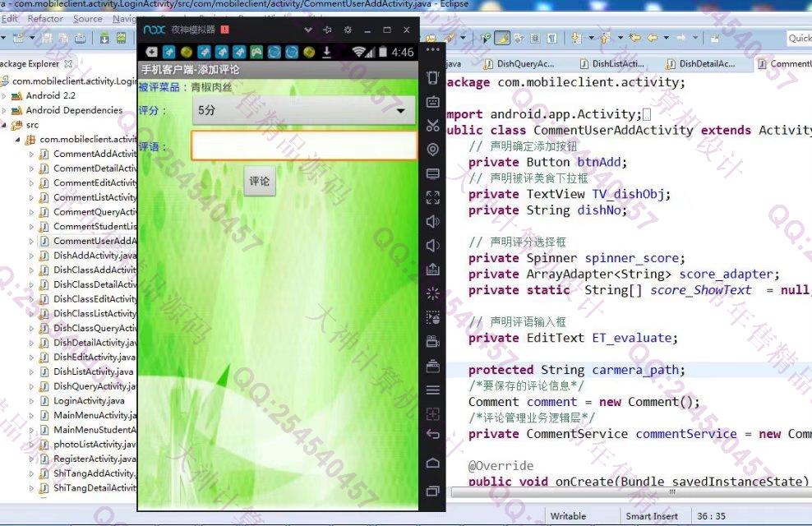This screenshot has width=812, height=526.
Task: Click the Writable status bar entry
Action: click(x=568, y=516)
